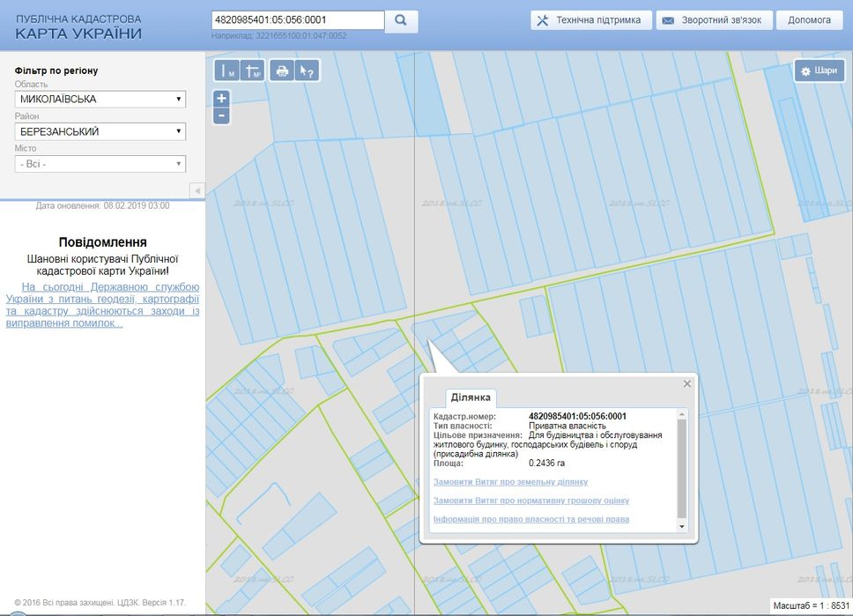This screenshot has width=853, height=616.
Task: Click the popup's vertical scrollbar
Action: pos(680,467)
